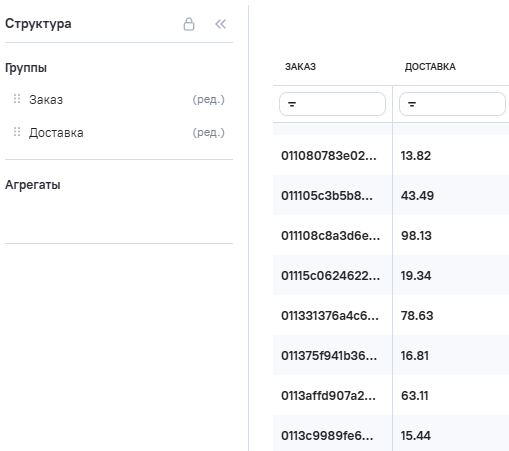Screen dimensions: 509x451
Task: Collapse the Структура panel with double chevron
Action: pyautogui.click(x=220, y=24)
